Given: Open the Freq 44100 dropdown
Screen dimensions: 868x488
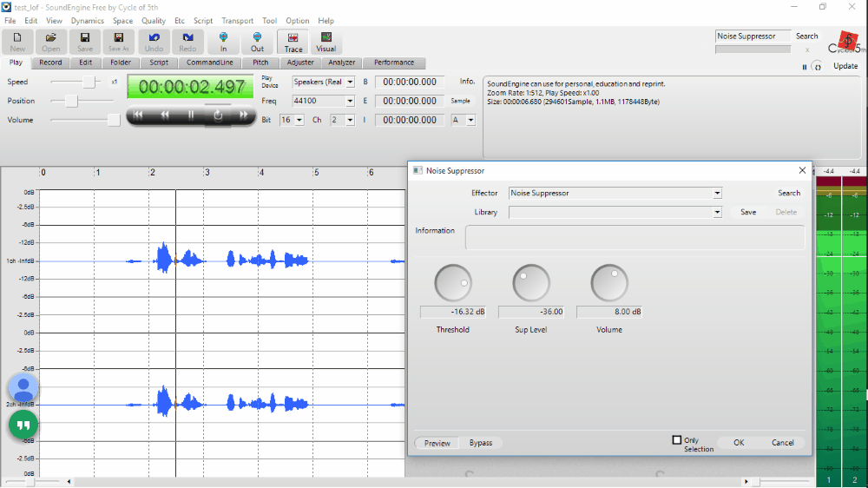Looking at the screenshot, I should pyautogui.click(x=350, y=102).
